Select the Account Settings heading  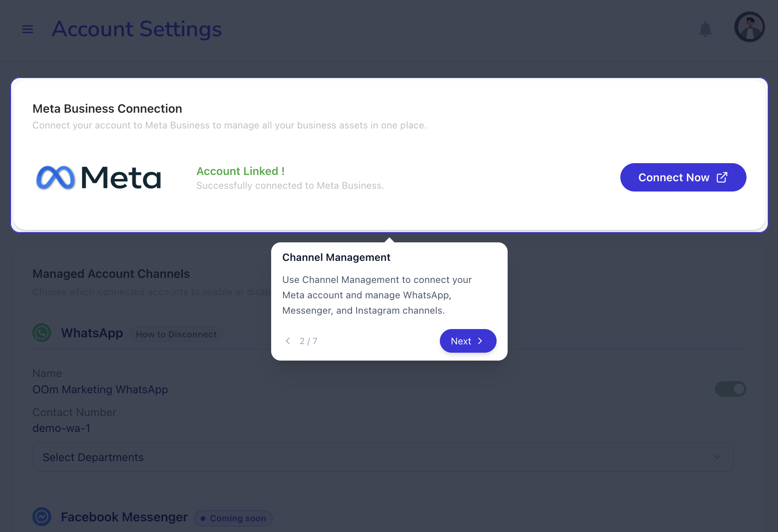[x=136, y=29]
